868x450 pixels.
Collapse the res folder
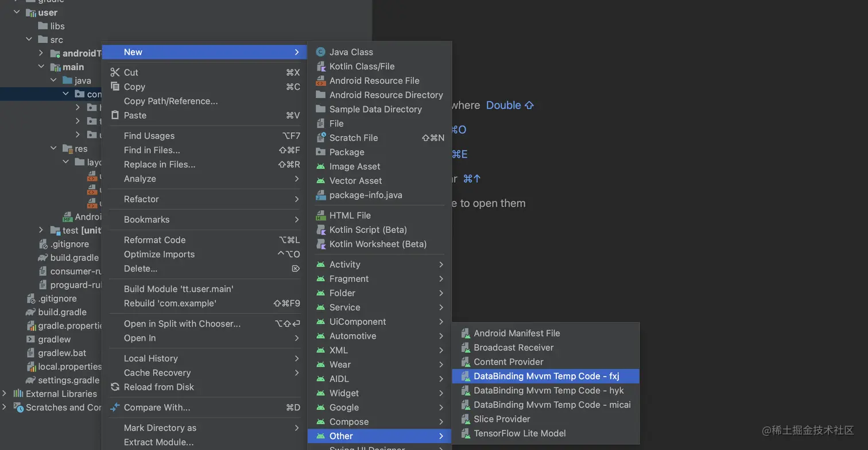pos(53,149)
